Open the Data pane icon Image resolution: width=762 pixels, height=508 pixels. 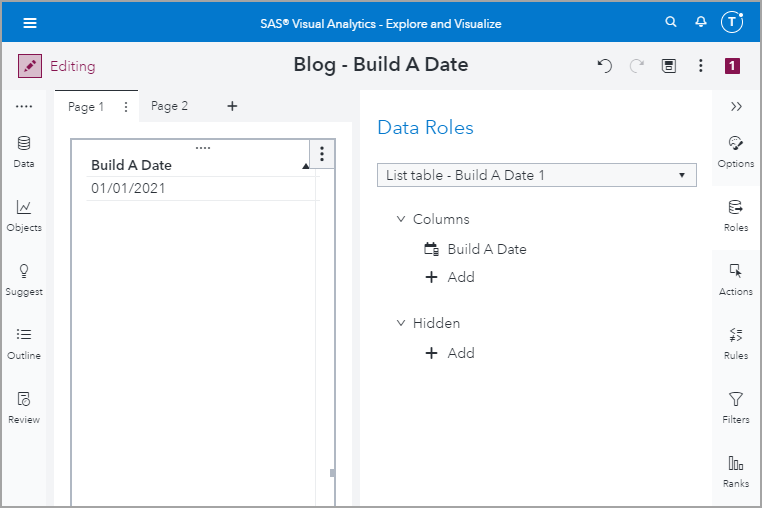(x=24, y=151)
